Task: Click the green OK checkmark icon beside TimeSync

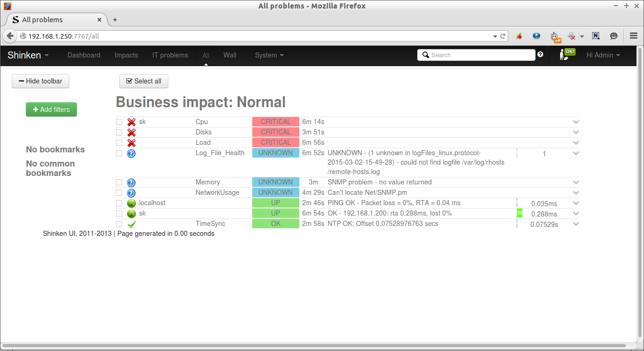Action: [132, 224]
